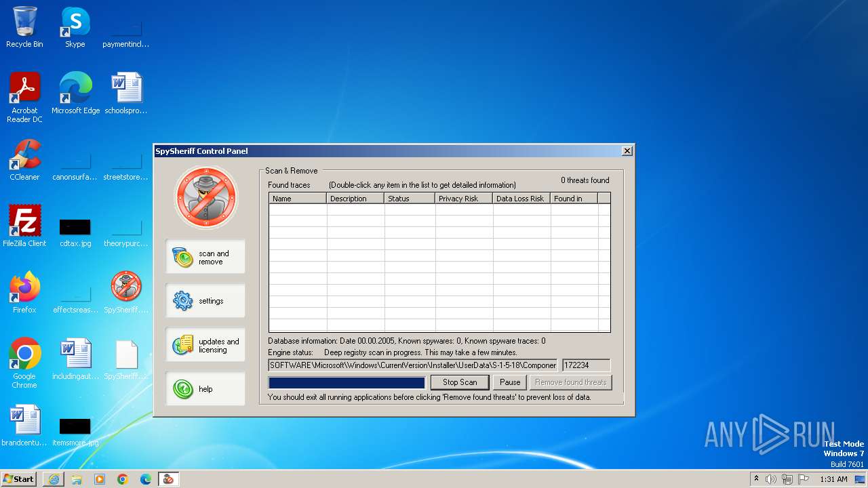Screen dimensions: 868x488
Task: Launch Internet Explorer from taskbar
Action: [54, 479]
